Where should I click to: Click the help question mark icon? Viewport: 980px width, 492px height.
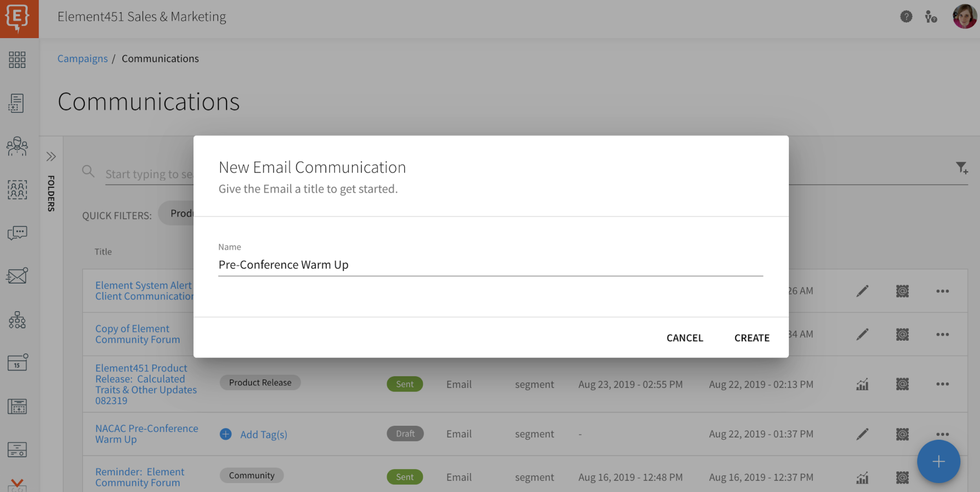(906, 16)
